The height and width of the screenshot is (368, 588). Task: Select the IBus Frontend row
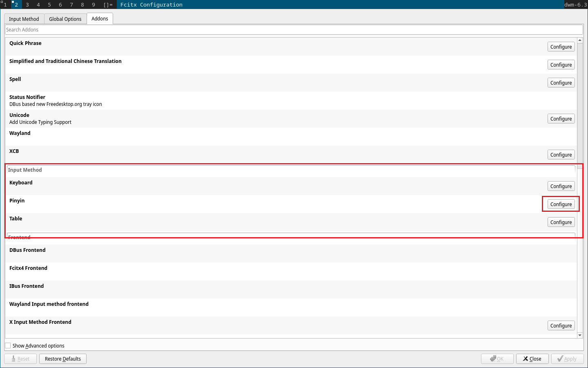[x=291, y=289]
